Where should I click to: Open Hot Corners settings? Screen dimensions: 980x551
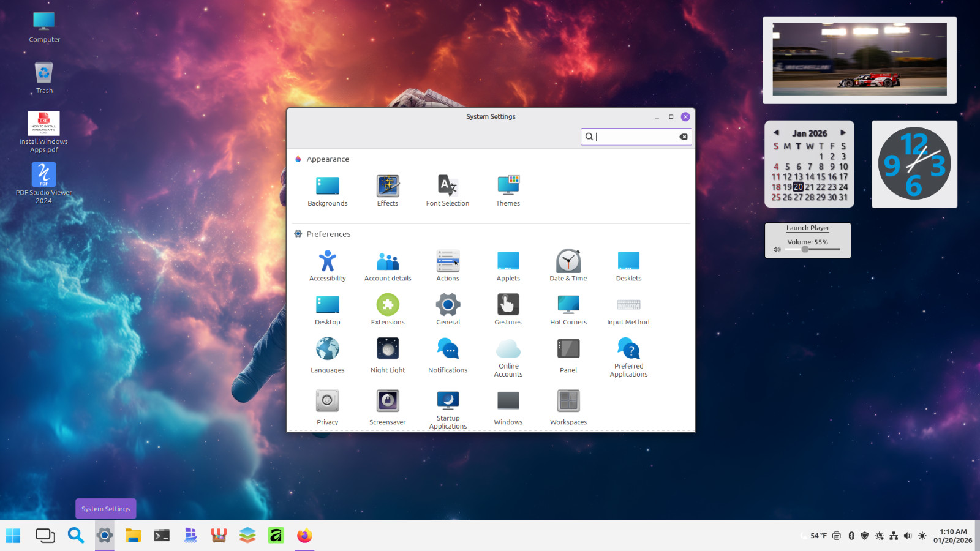568,310
